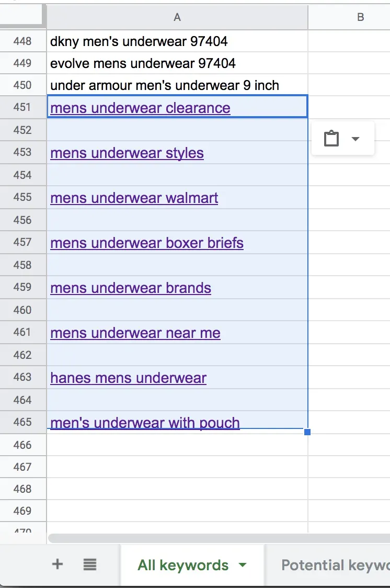Open the mens underwear styles link
The width and height of the screenshot is (390, 588).
(127, 153)
